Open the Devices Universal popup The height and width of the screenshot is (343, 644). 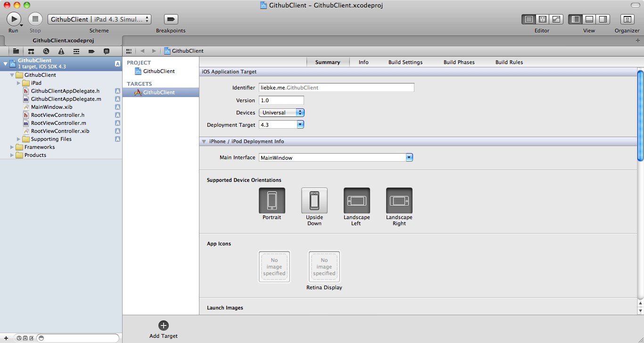281,113
